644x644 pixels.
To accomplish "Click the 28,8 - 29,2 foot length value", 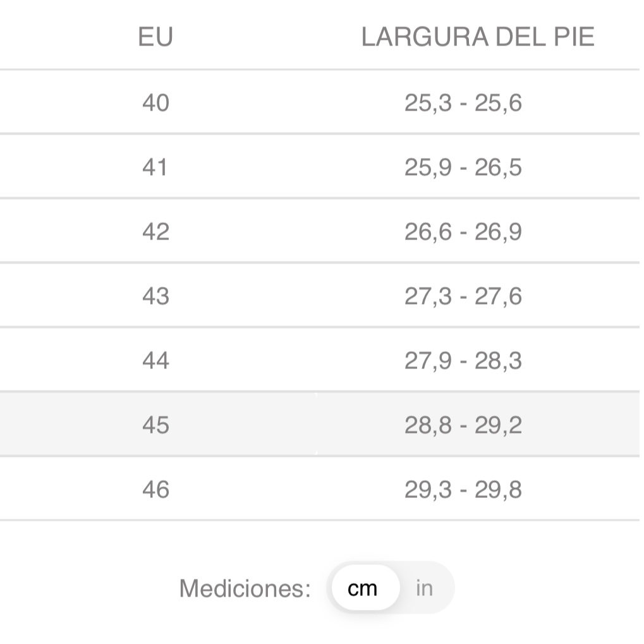I will click(x=463, y=425).
